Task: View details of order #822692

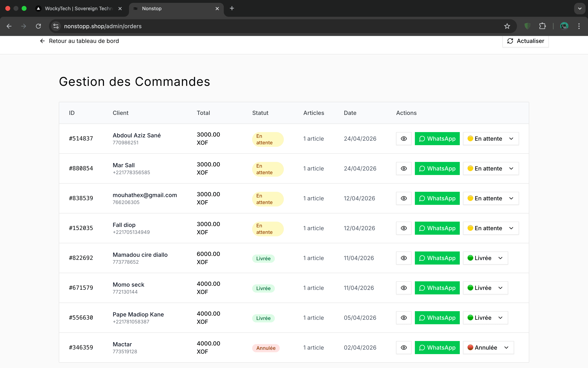Action: 404,258
